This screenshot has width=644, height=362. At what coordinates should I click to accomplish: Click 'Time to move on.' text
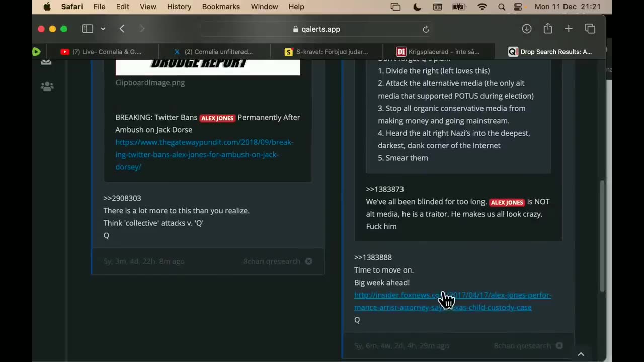click(384, 270)
